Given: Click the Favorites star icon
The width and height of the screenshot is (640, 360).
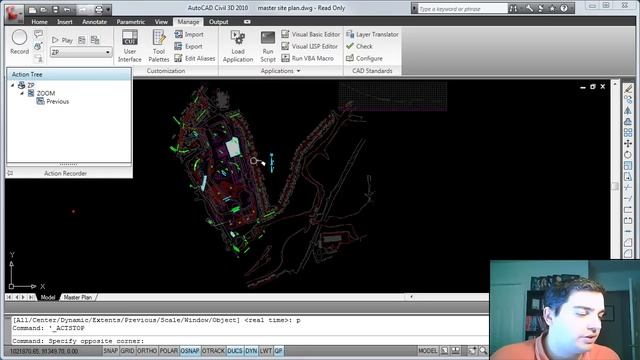Looking at the screenshot, I should [x=552, y=9].
